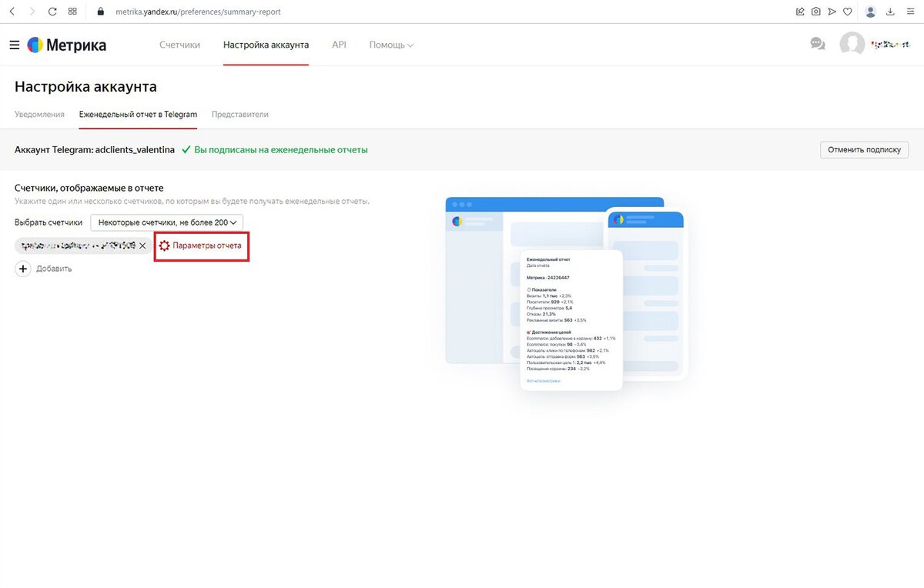This screenshot has width=924, height=588.
Task: Click the blurred account username
Action: tap(889, 45)
